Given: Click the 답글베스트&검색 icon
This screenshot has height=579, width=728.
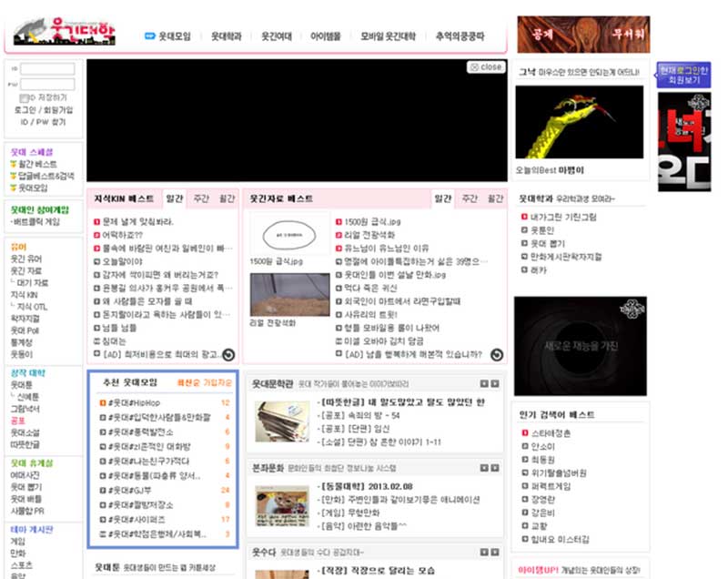Looking at the screenshot, I should pos(12,176).
